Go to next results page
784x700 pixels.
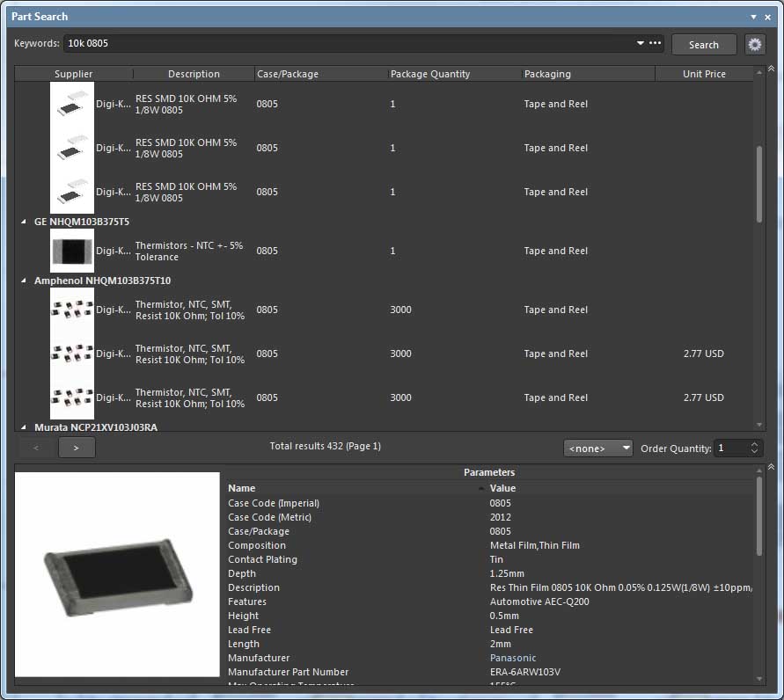pyautogui.click(x=77, y=448)
